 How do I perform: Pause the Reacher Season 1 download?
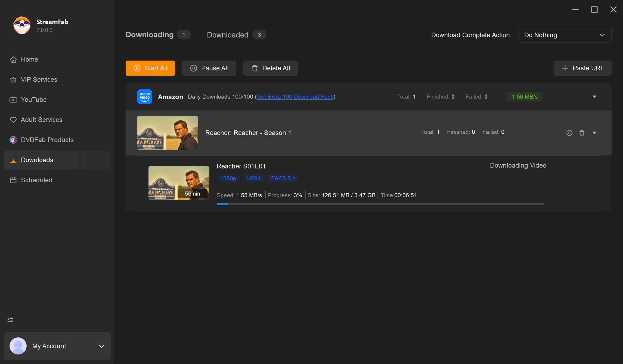569,133
